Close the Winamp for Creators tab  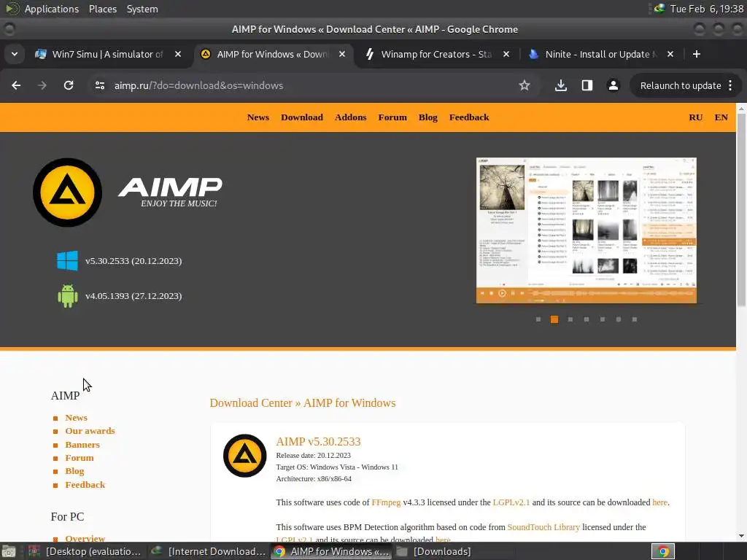click(506, 54)
